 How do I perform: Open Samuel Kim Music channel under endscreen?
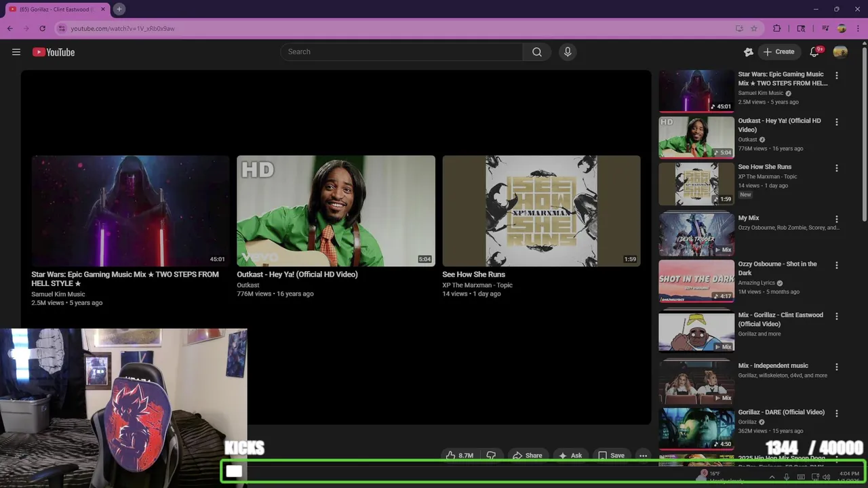point(58,294)
